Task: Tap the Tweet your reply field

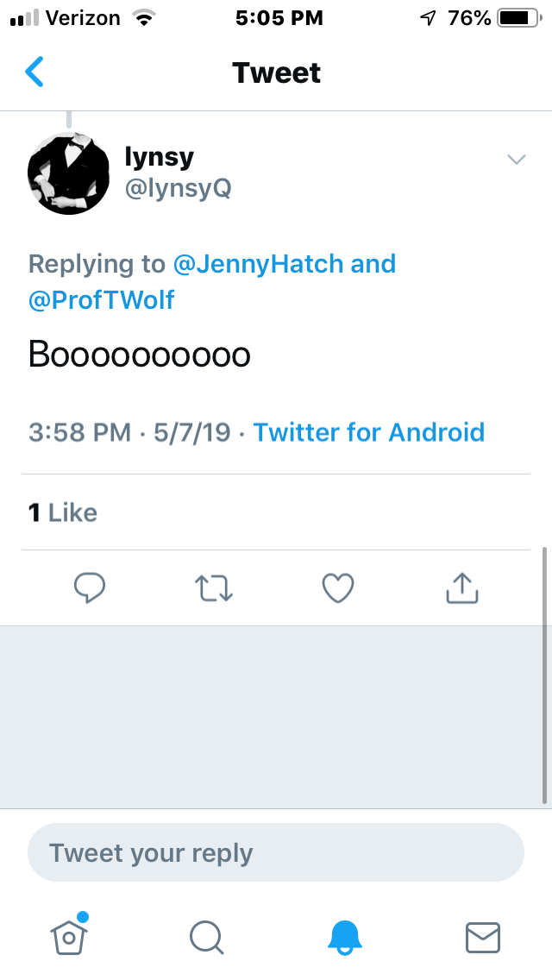Action: [x=276, y=853]
